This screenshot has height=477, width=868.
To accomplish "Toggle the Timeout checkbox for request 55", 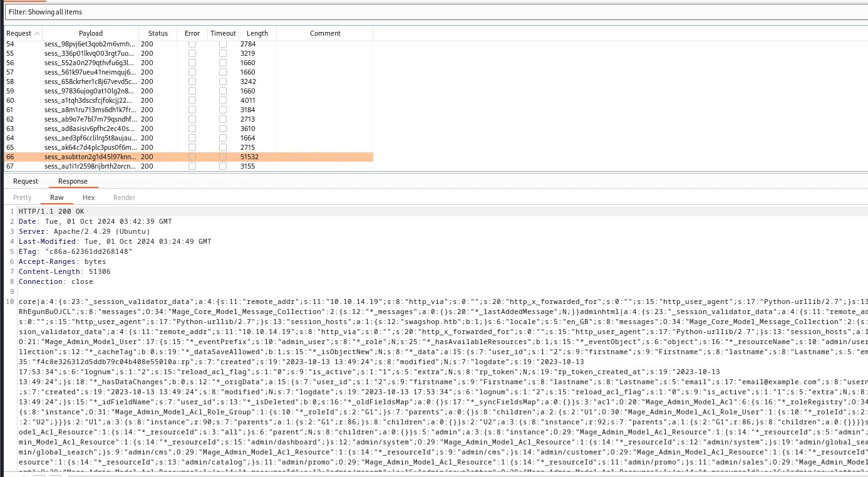I will [x=223, y=53].
